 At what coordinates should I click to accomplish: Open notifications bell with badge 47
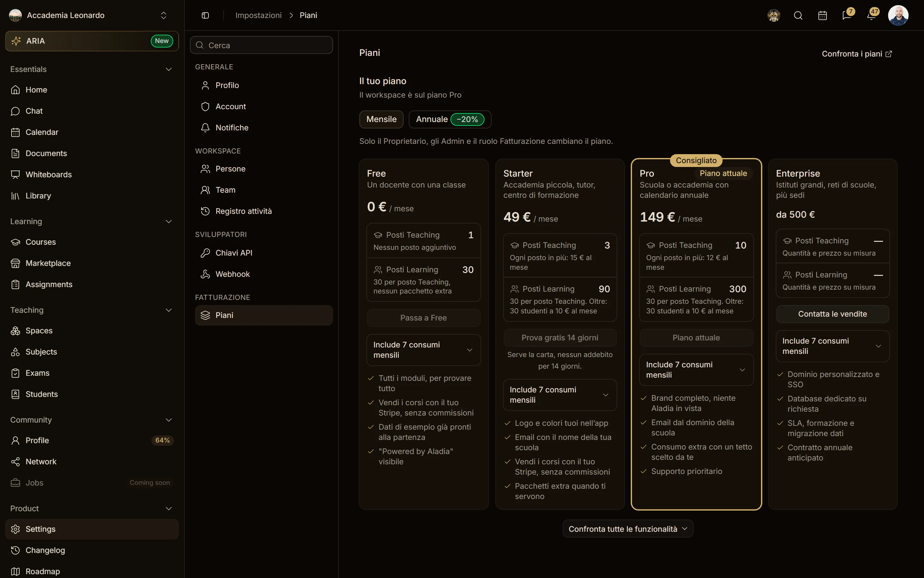tap(872, 15)
